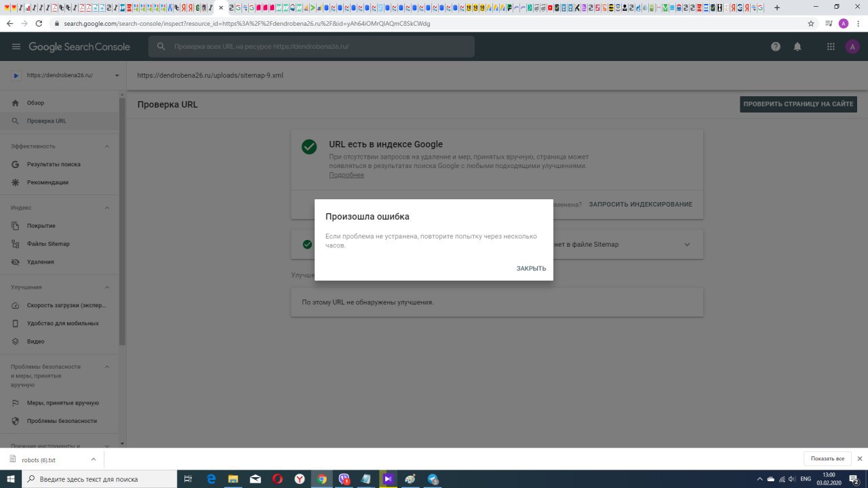Open the Chrome profile avatar in the browser toolbar

(844, 23)
